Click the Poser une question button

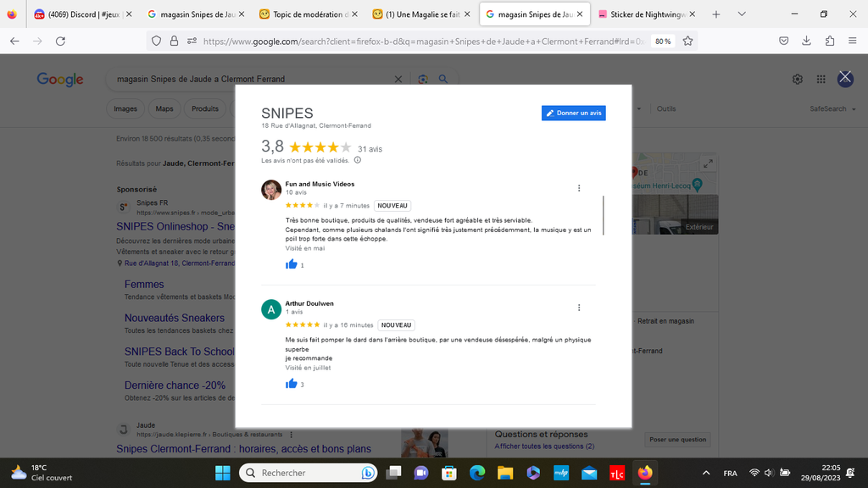[x=677, y=440]
